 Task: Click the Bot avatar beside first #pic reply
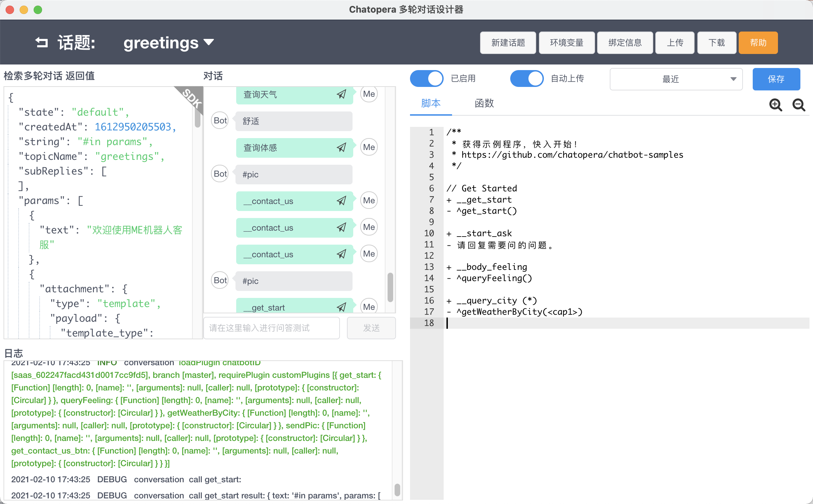coord(220,174)
